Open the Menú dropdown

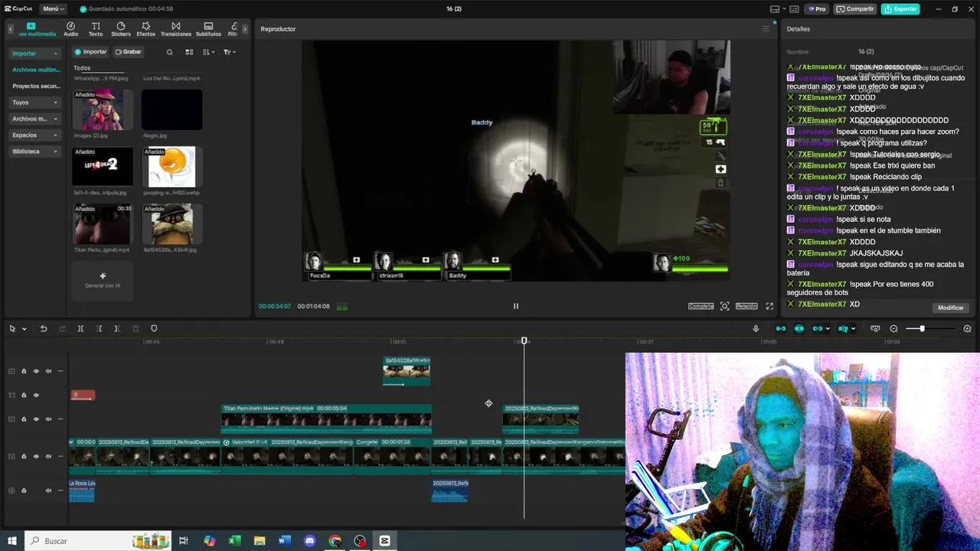click(53, 9)
